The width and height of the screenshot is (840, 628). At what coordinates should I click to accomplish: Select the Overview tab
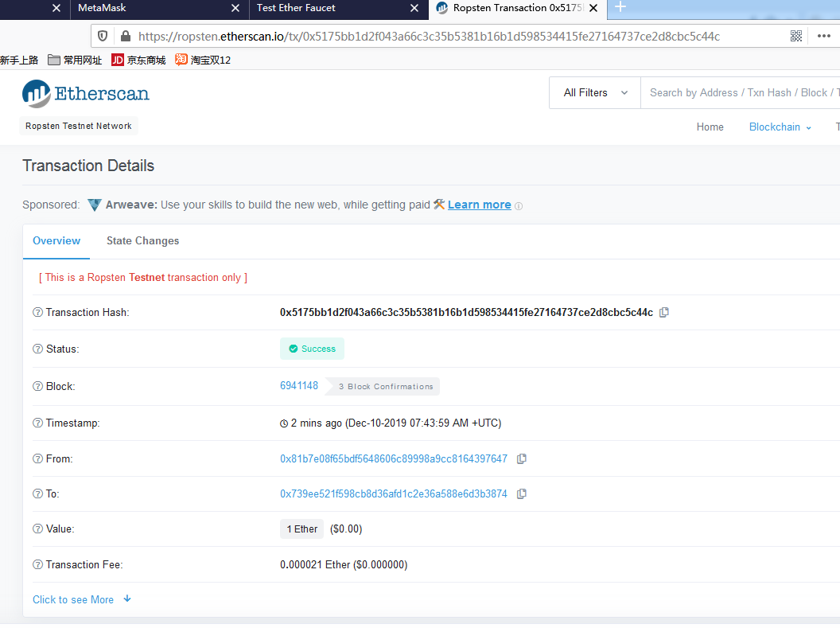pyautogui.click(x=56, y=240)
